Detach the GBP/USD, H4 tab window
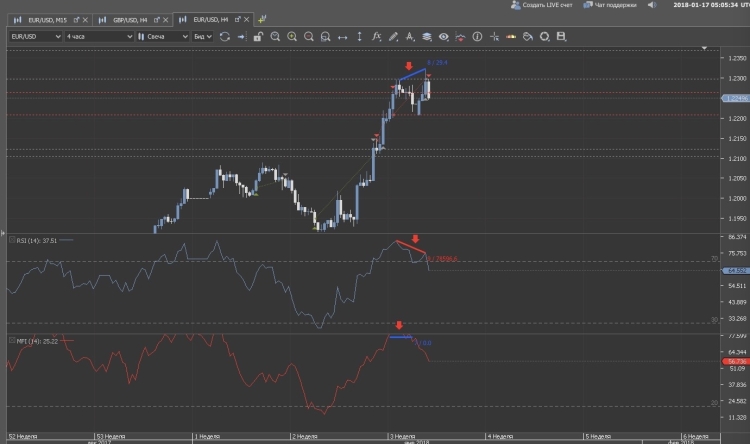Screen dimensions: 750x444 (x=157, y=20)
